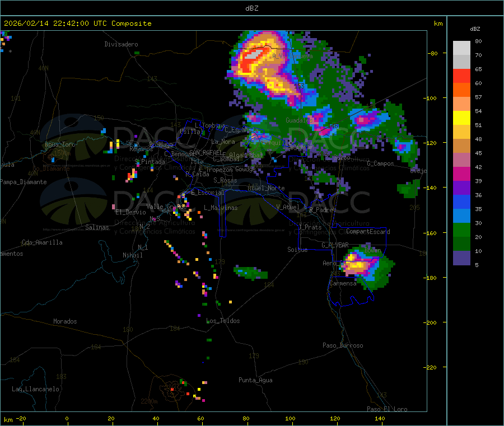The width and height of the screenshot is (504, 426).
Task: Click the 'E_Escorial' label
Action: click(208, 193)
